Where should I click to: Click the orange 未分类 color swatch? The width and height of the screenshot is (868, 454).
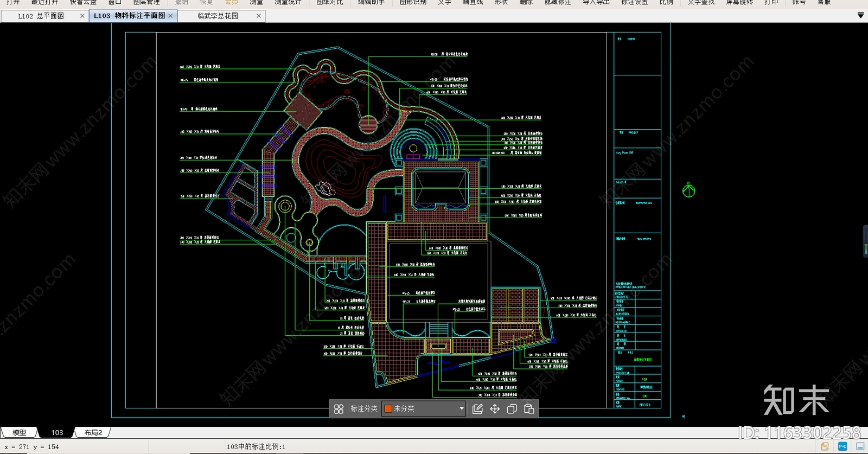coord(388,408)
